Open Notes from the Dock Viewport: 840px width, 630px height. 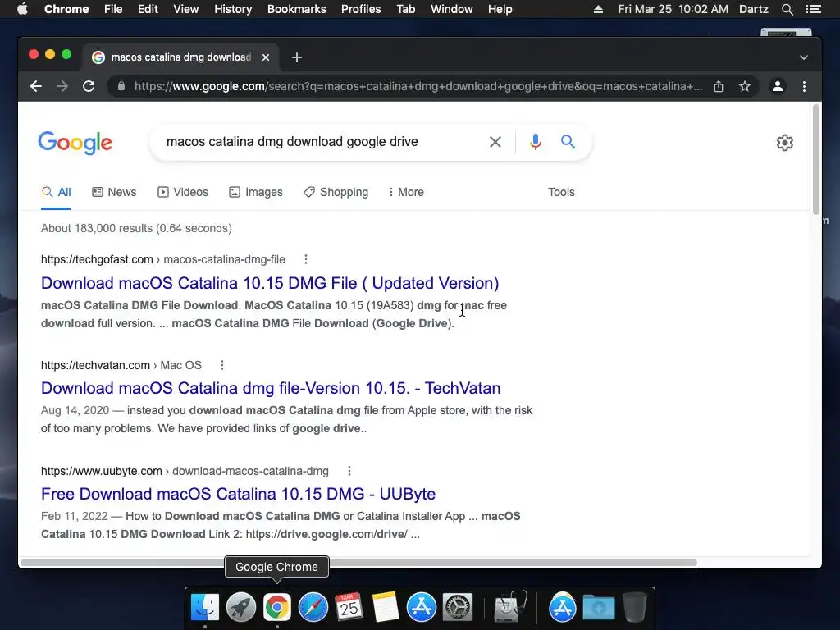(x=386, y=607)
